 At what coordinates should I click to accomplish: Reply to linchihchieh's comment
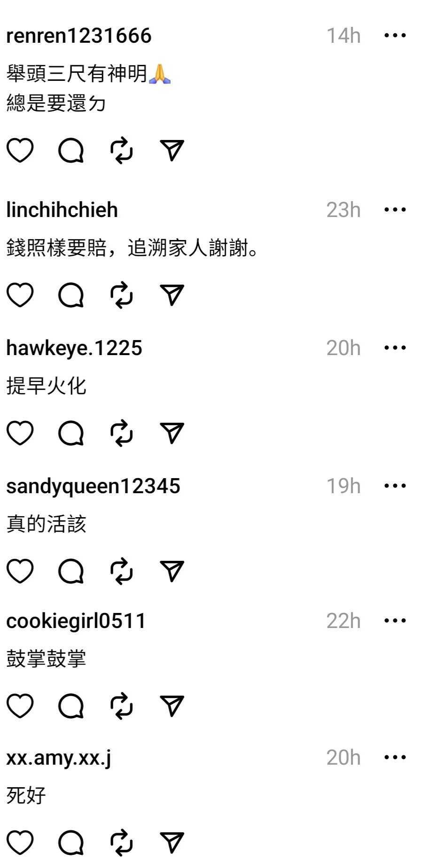71,295
